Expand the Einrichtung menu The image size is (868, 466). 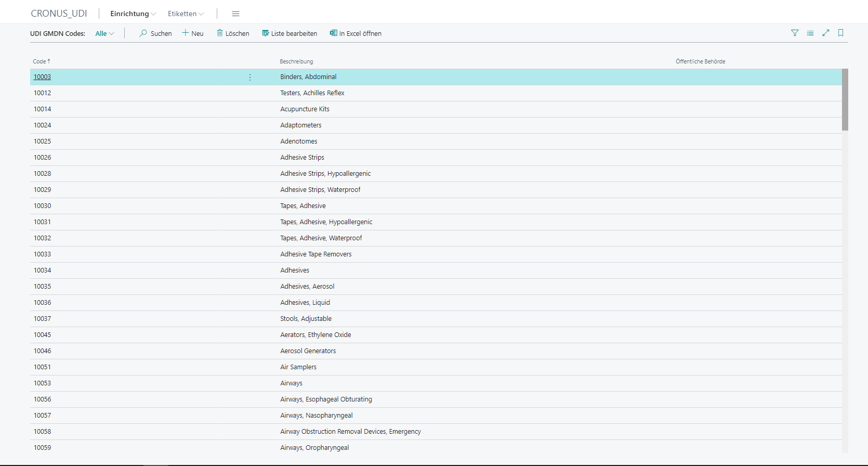point(133,14)
